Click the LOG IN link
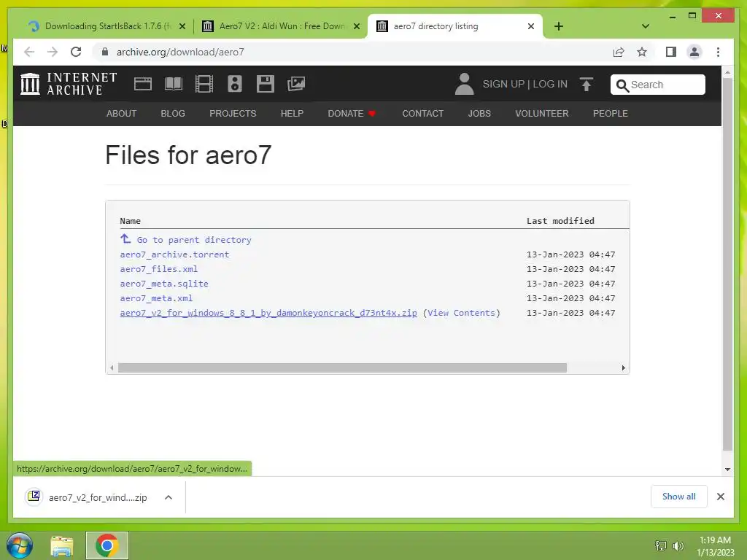The image size is (747, 560). pyautogui.click(x=550, y=84)
